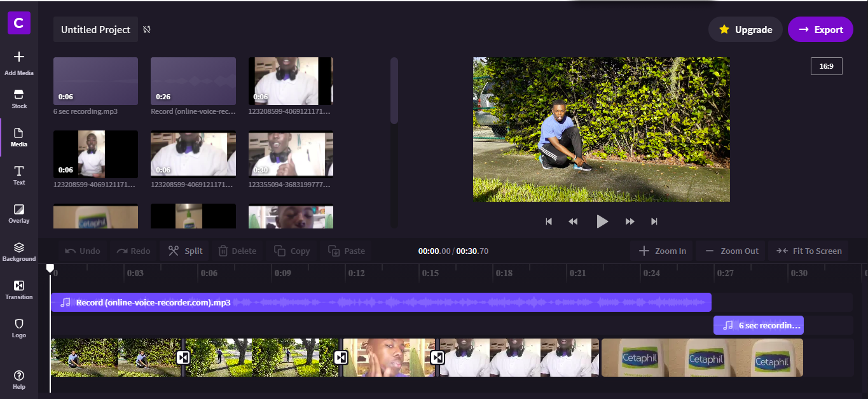The height and width of the screenshot is (399, 868).
Task: Open the Stock library sidebar item
Action: [x=19, y=99]
